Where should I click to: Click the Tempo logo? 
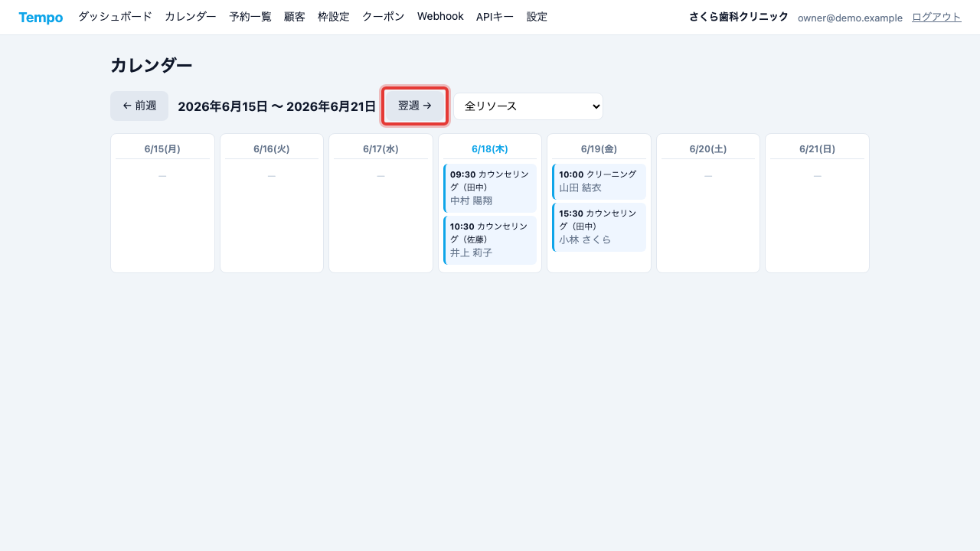pos(41,17)
